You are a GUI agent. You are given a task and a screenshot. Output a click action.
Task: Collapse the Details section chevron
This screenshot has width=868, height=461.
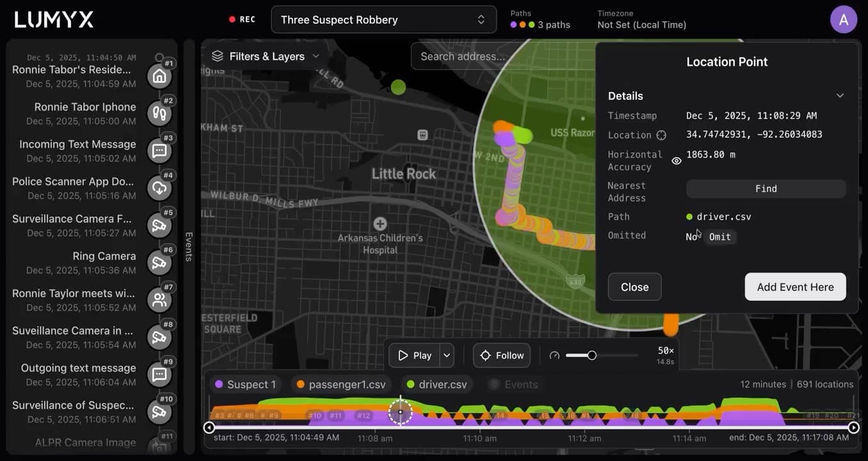tap(840, 95)
